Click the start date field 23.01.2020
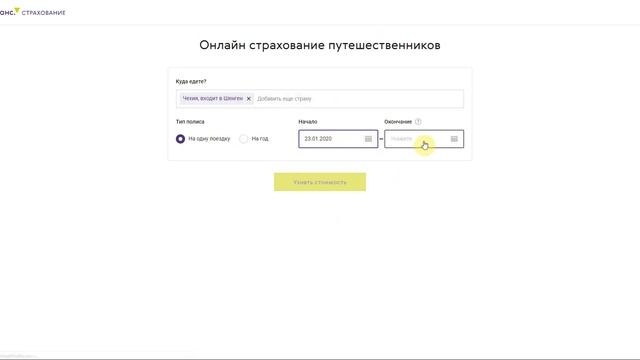 pyautogui.click(x=338, y=139)
